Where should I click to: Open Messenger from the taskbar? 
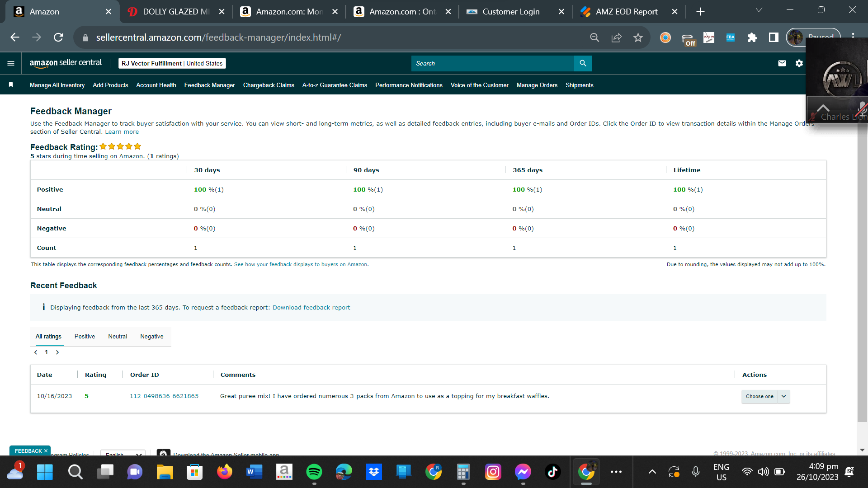pyautogui.click(x=523, y=472)
